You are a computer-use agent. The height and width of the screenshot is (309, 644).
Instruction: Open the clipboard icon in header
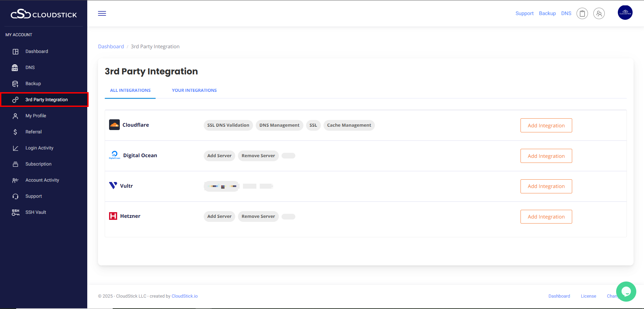tap(582, 13)
